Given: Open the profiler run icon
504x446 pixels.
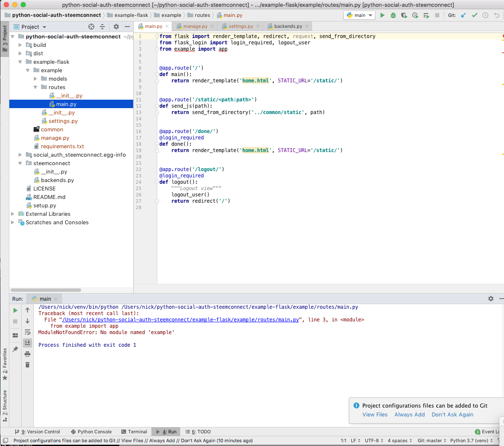Looking at the screenshot, I should 415,15.
